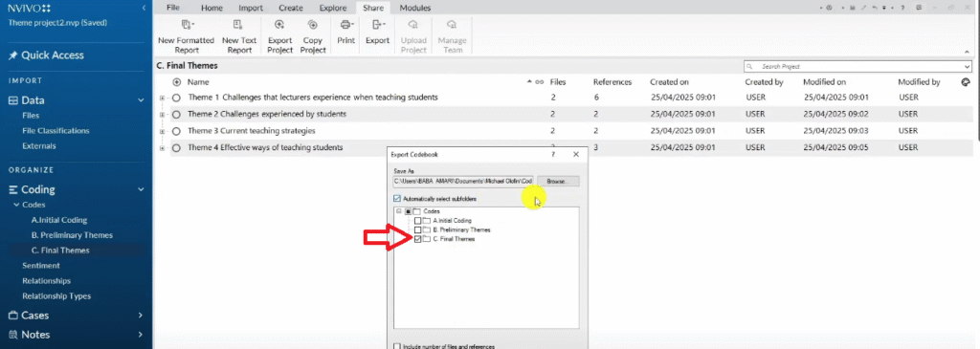The height and width of the screenshot is (349, 980).
Task: Expand the Notes section chevron
Action: pos(141,335)
